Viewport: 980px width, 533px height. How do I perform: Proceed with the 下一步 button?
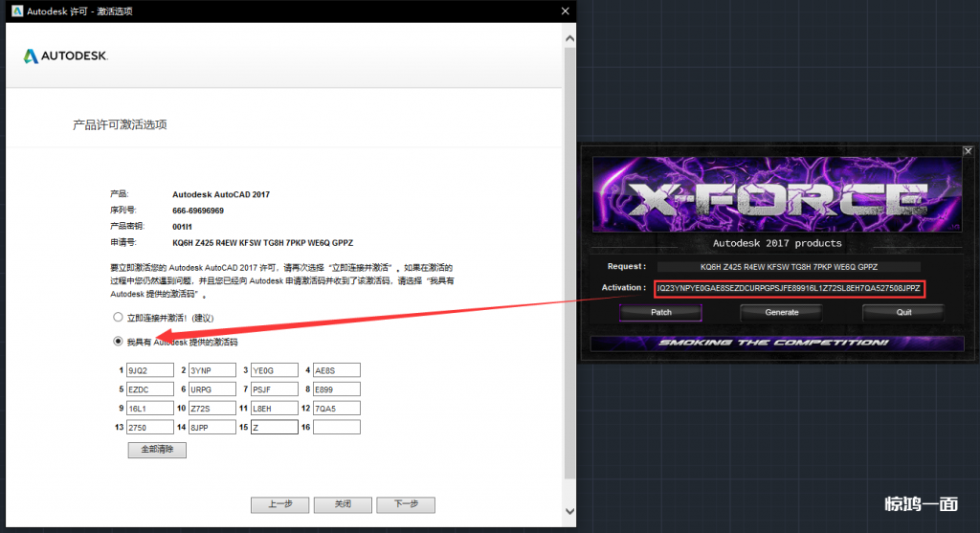[x=405, y=504]
